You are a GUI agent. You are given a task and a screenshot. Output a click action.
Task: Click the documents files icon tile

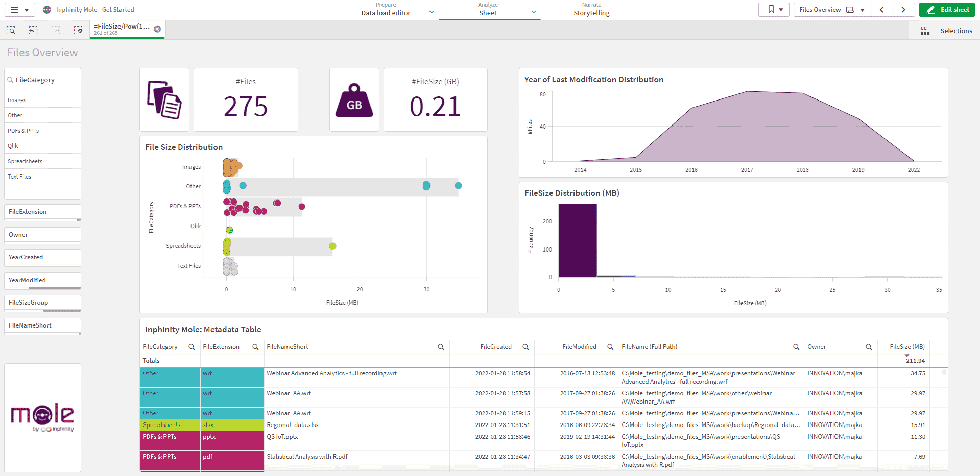pyautogui.click(x=164, y=99)
